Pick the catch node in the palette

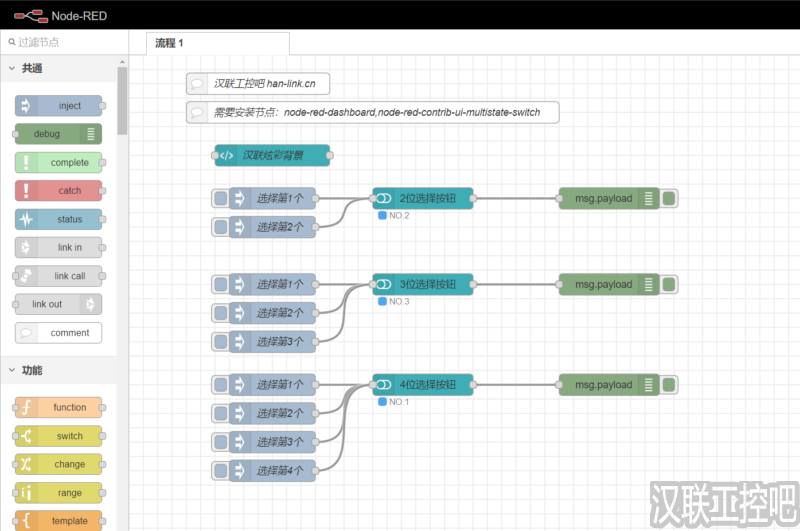[59, 191]
